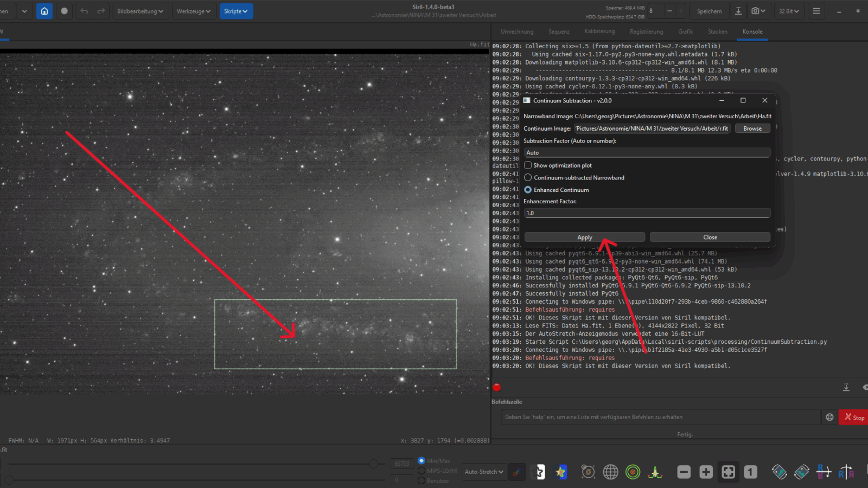Zoom out with the minus icon
The image size is (868, 488).
click(x=684, y=472)
